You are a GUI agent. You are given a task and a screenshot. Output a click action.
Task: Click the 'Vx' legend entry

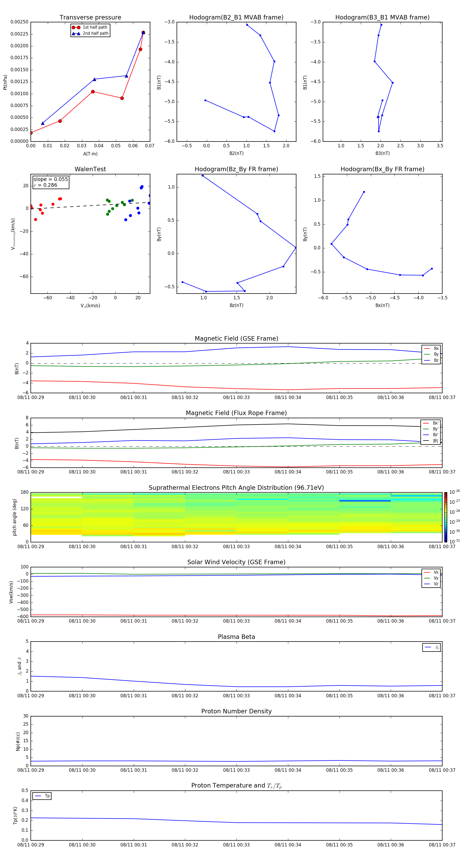(x=431, y=572)
